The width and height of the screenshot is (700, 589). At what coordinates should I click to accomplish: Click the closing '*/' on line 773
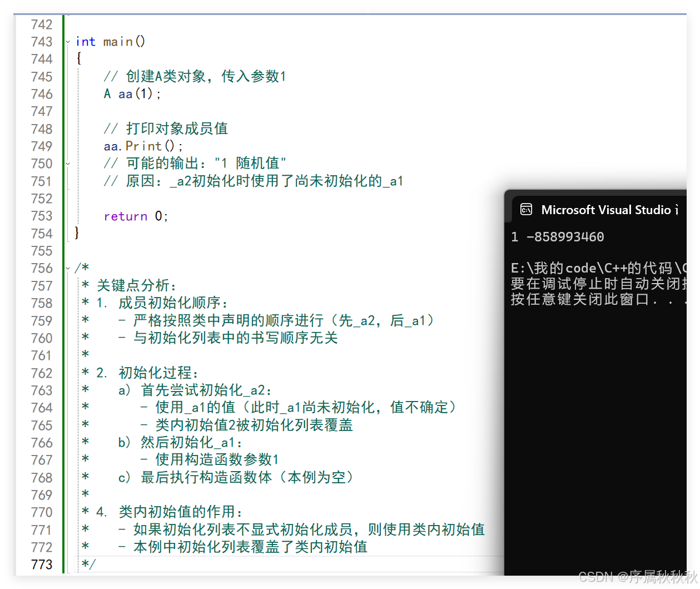88,565
